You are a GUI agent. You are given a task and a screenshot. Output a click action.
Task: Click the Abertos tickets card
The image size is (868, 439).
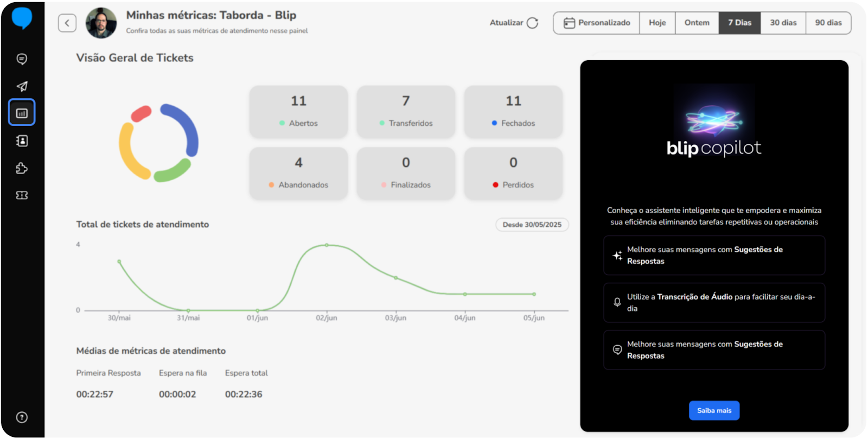click(298, 111)
